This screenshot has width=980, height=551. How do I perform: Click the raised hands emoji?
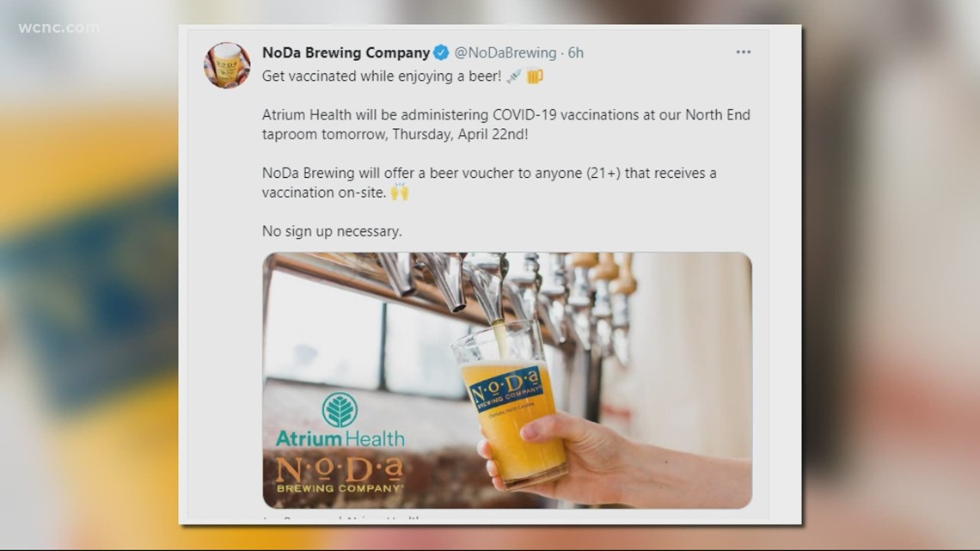400,192
